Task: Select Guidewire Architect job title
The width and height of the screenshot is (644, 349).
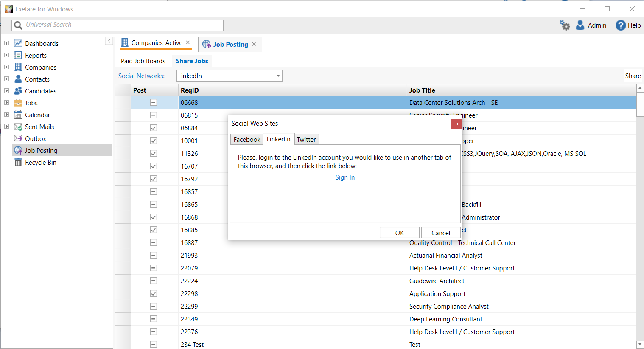Action: coord(437,281)
